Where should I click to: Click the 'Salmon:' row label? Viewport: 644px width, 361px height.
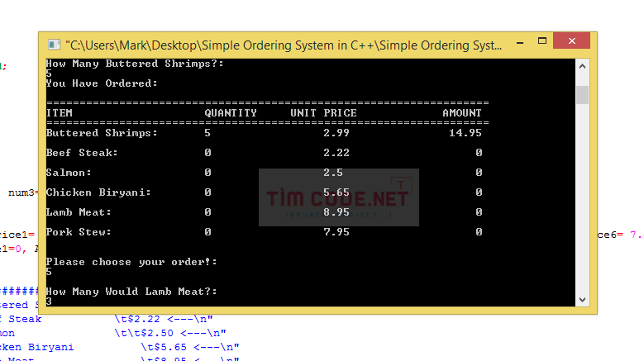68,173
